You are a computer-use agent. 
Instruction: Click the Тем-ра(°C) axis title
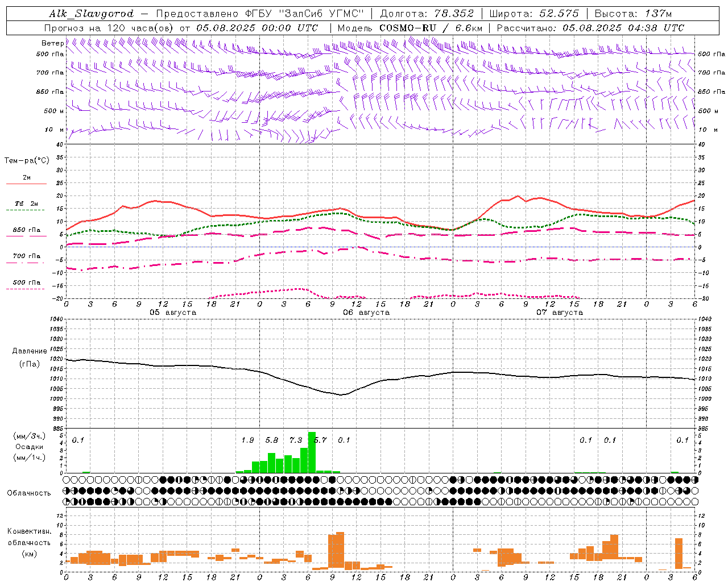click(x=27, y=161)
